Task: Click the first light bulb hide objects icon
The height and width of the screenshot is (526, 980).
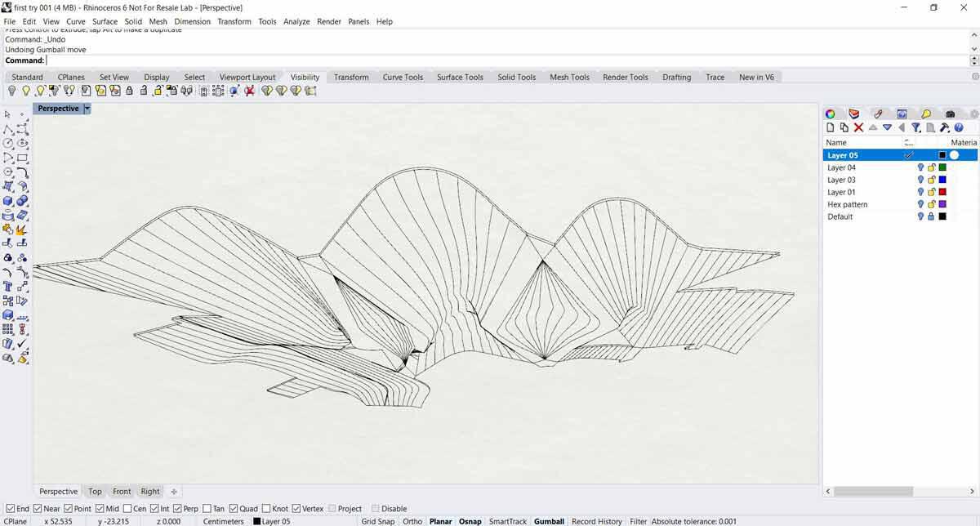Action: point(11,91)
